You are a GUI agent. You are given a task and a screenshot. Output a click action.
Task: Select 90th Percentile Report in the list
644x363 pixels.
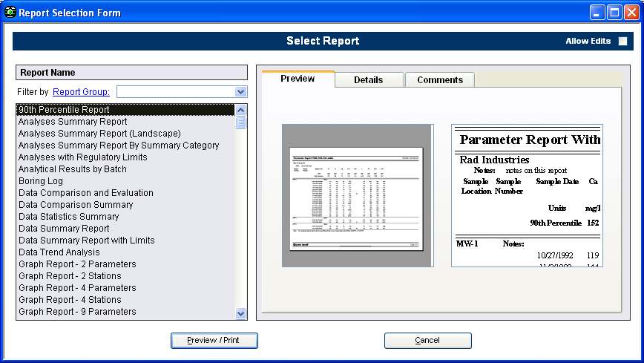pyautogui.click(x=125, y=110)
